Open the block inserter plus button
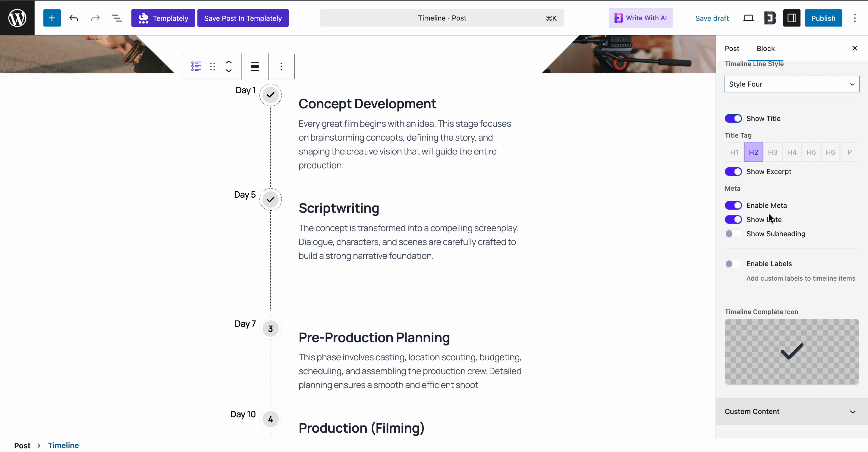The height and width of the screenshot is (452, 868). point(52,18)
